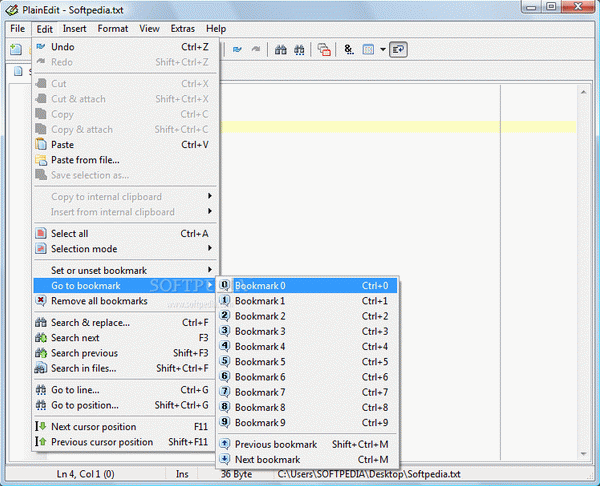Click the Paste clipboard icon in the Edit menu
The image size is (600, 486).
coord(41,144)
